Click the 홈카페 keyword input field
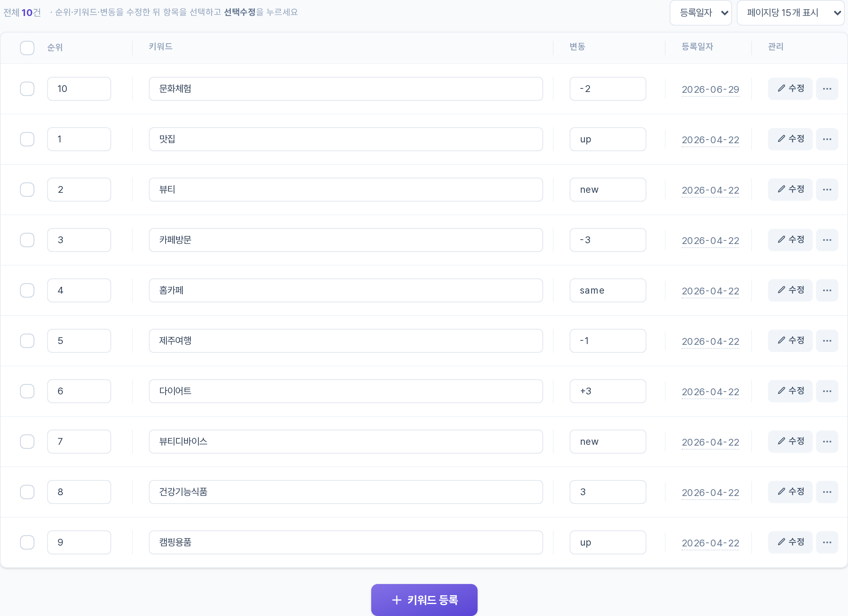Image resolution: width=848 pixels, height=616 pixels. click(346, 290)
